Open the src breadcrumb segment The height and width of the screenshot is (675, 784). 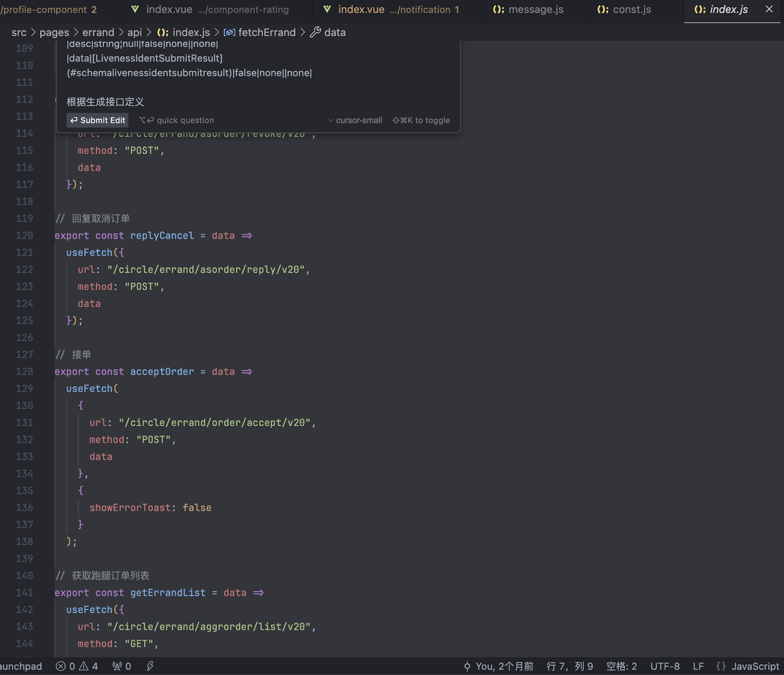(x=19, y=33)
